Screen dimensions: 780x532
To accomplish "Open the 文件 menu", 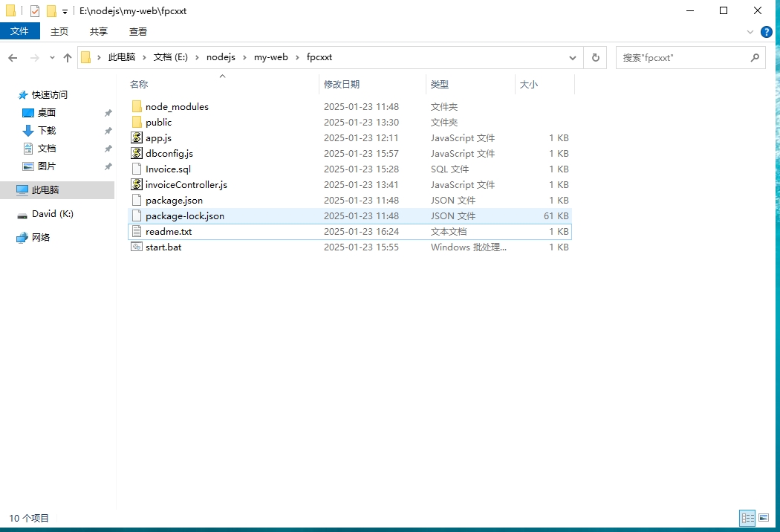I will click(x=20, y=31).
